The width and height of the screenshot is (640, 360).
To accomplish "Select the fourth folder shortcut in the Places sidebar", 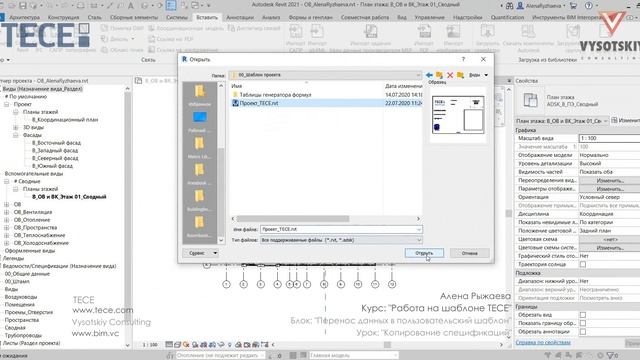I will [x=200, y=173].
